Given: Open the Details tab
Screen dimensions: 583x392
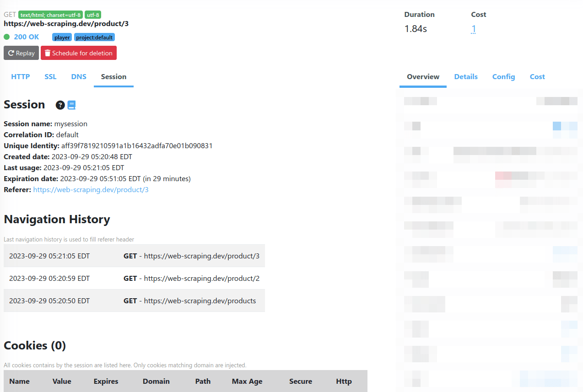Looking at the screenshot, I should click(x=465, y=77).
